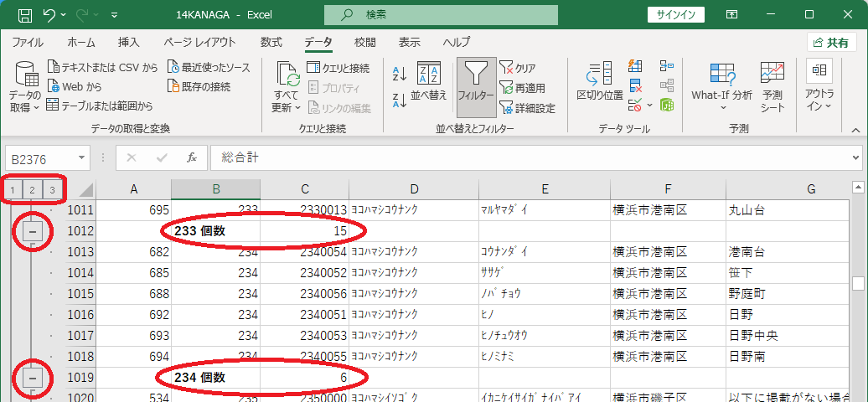The image size is (868, 402).
Task: Open the データの取得 dropdown
Action: pyautogui.click(x=25, y=87)
